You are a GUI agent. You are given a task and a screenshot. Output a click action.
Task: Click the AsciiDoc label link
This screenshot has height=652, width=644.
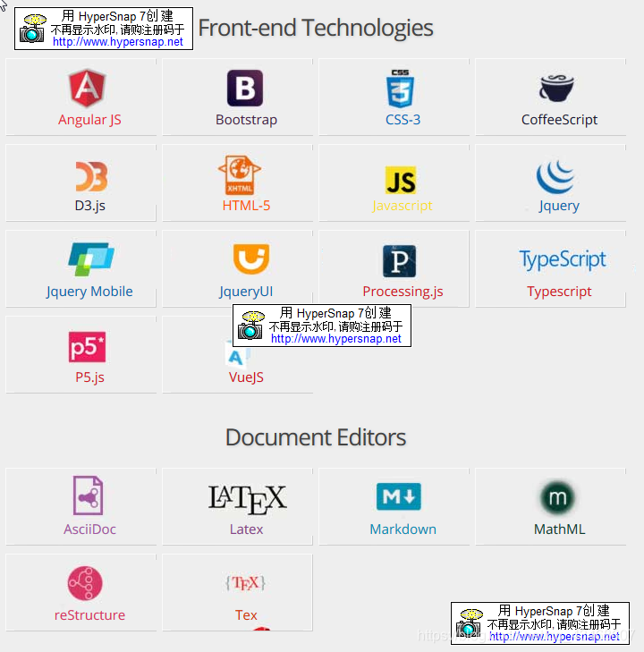(89, 529)
